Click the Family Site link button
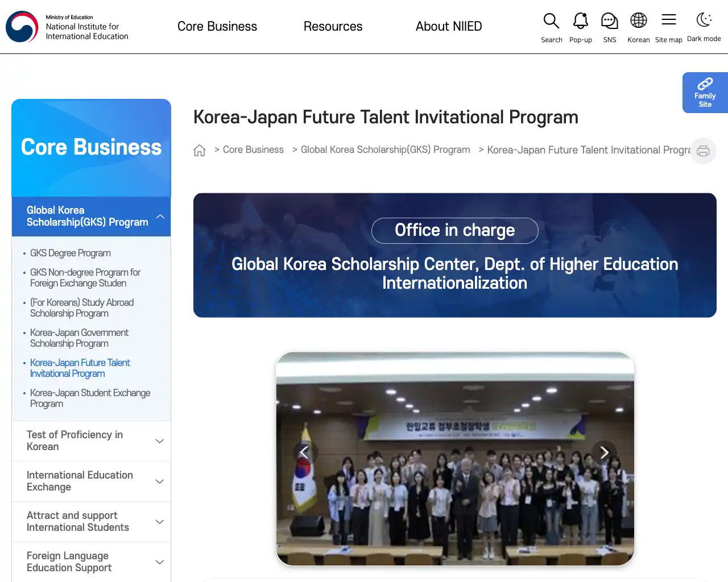The height and width of the screenshot is (582, 728). click(x=705, y=93)
